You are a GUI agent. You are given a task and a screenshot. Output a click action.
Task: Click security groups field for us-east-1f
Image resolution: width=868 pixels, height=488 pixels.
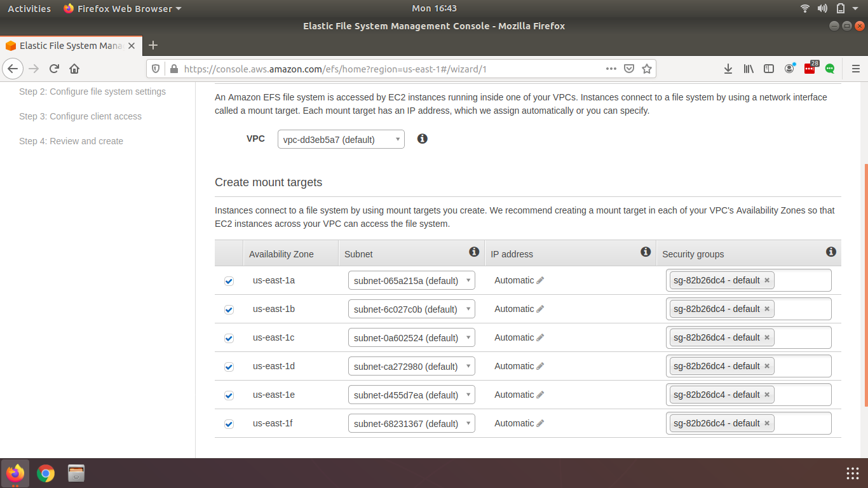(749, 423)
